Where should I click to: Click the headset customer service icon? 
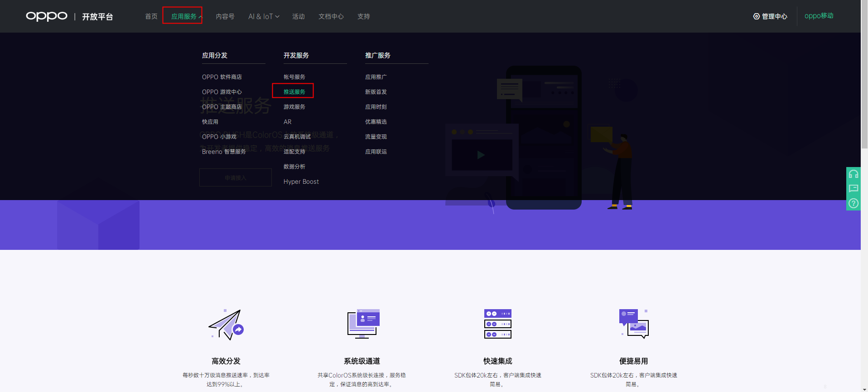click(853, 174)
